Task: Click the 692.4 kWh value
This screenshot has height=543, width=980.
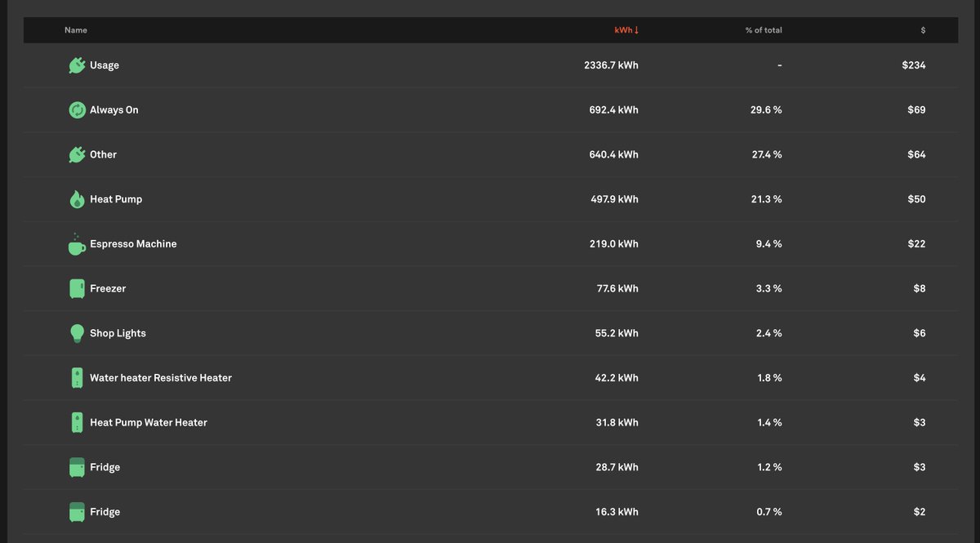Action: (x=614, y=109)
